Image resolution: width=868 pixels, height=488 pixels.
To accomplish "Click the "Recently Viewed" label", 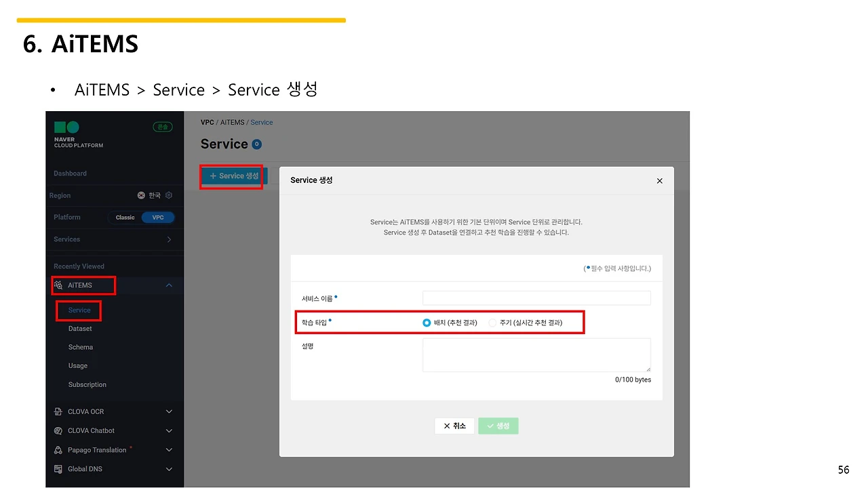I will click(79, 266).
